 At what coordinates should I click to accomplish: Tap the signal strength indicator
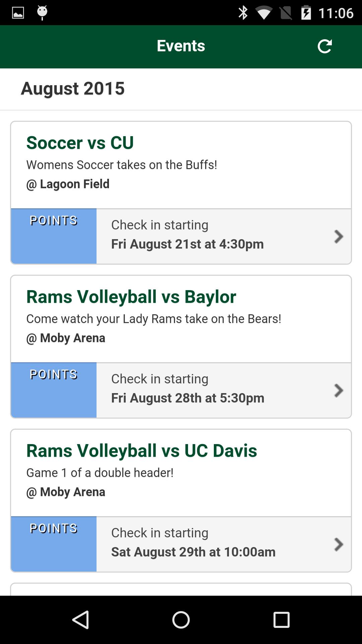point(285,13)
